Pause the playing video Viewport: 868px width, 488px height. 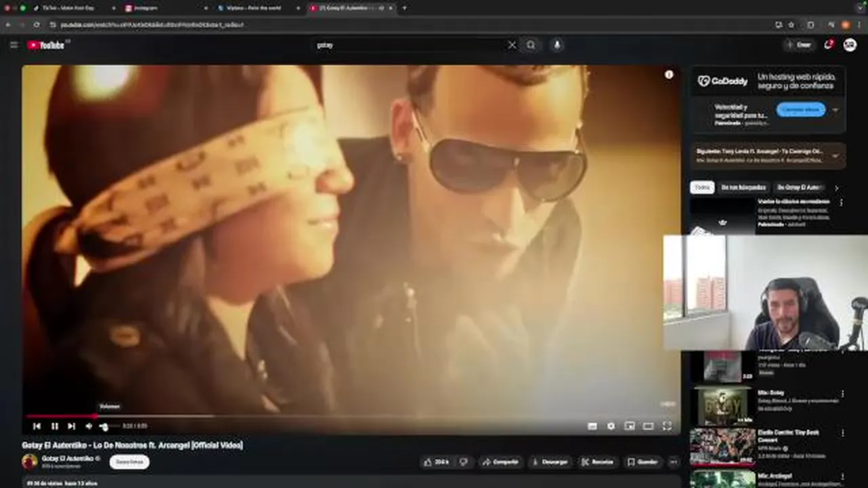point(54,426)
